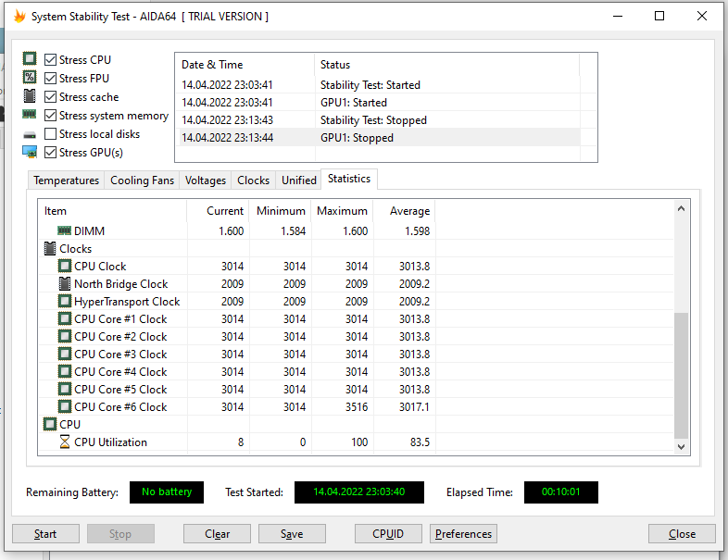Click the CPU Core #2 Clock icon
This screenshot has height=560, width=728.
[x=65, y=336]
